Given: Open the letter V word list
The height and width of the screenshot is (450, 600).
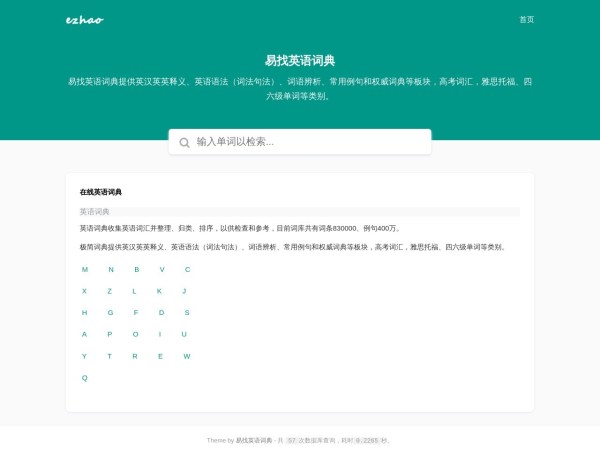Looking at the screenshot, I should [x=162, y=269].
